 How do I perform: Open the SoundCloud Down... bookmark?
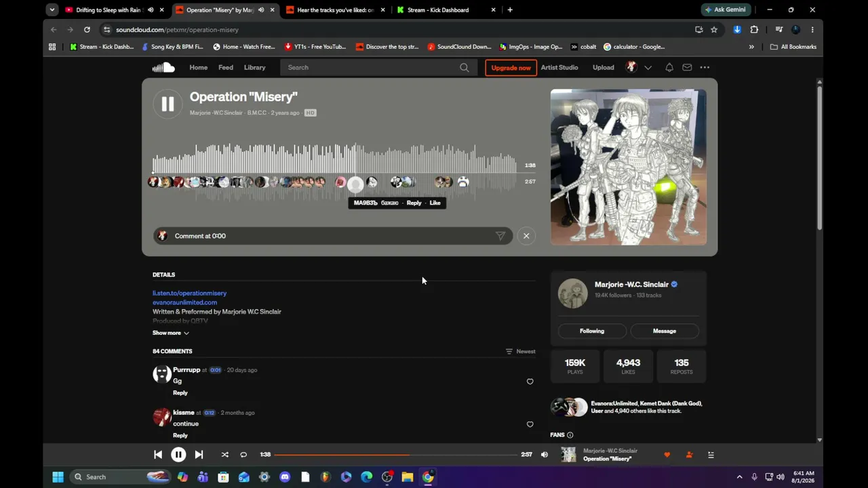(x=459, y=47)
